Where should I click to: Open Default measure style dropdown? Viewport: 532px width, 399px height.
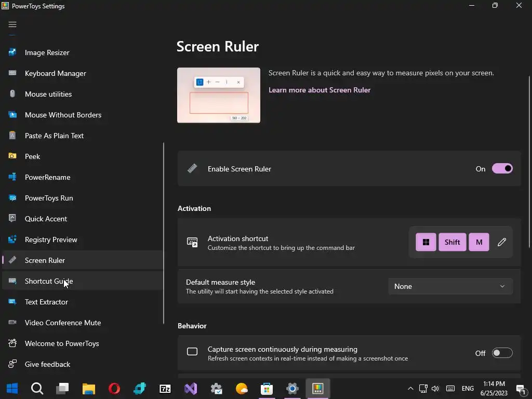pyautogui.click(x=450, y=286)
